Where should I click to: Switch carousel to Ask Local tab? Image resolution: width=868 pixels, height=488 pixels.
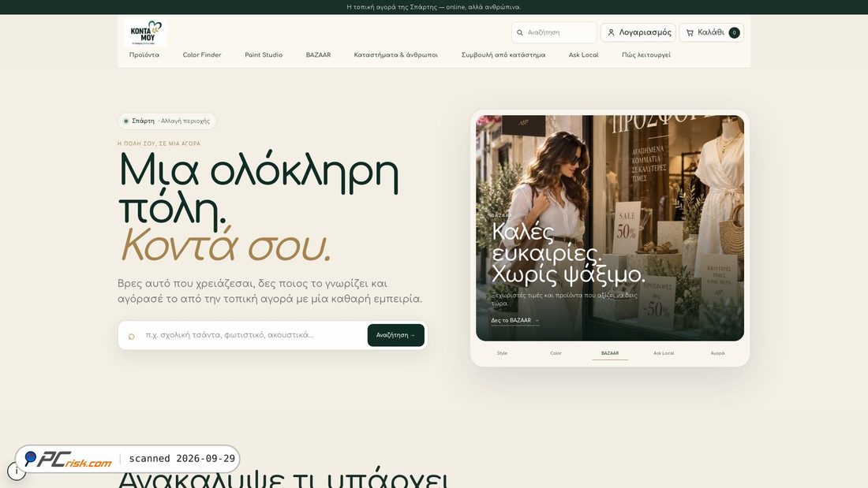coord(664,353)
